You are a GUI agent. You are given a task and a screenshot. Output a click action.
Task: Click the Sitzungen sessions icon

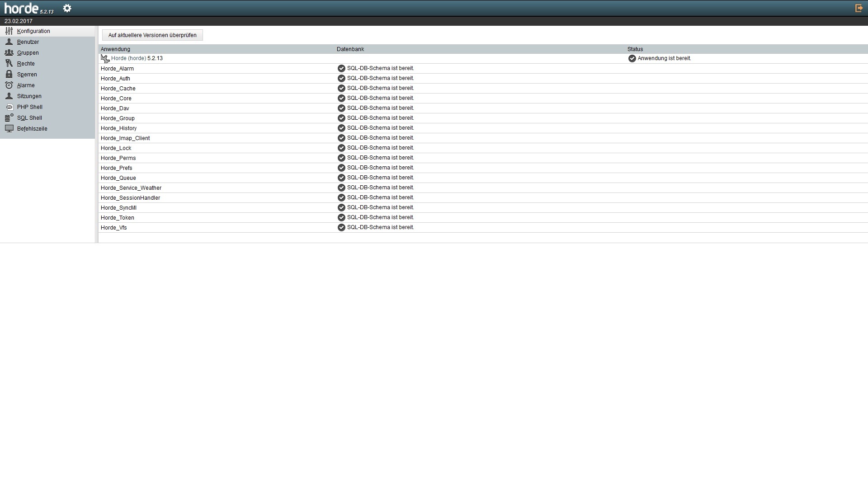[9, 96]
